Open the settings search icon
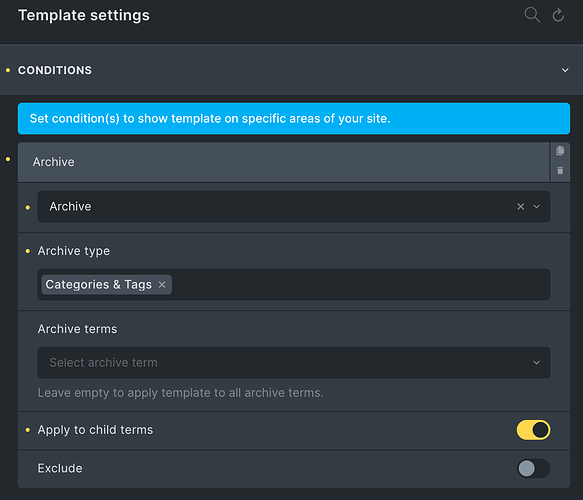 click(x=532, y=15)
